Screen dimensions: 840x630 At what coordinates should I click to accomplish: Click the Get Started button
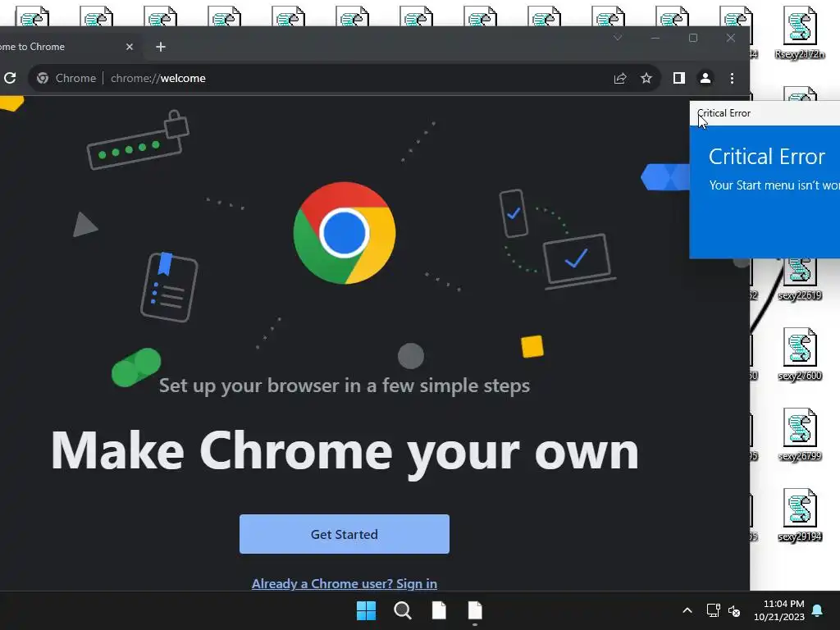point(345,534)
